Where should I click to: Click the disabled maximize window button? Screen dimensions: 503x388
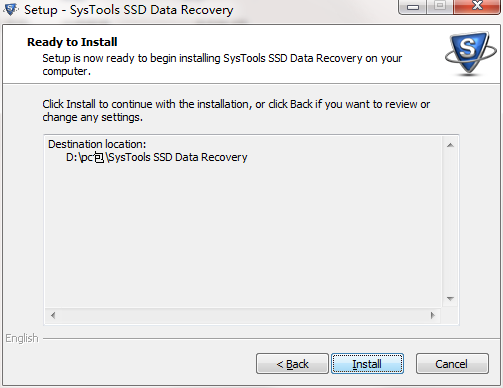440,7
